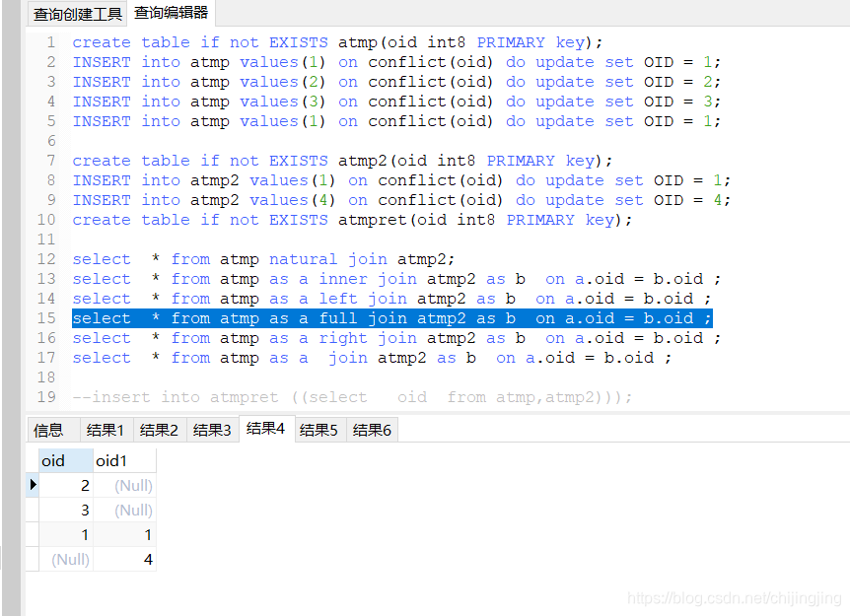The width and height of the screenshot is (850, 616).
Task: Click line 7 create table atmp2 statement
Action: click(x=342, y=161)
